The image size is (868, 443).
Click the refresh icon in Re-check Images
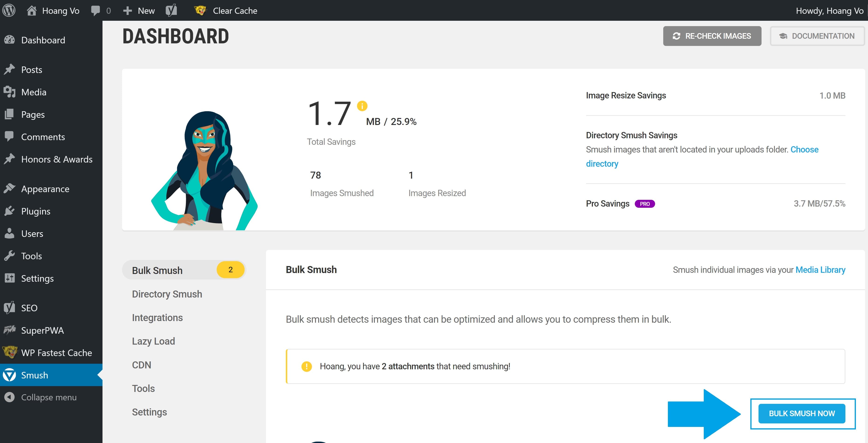[676, 36]
